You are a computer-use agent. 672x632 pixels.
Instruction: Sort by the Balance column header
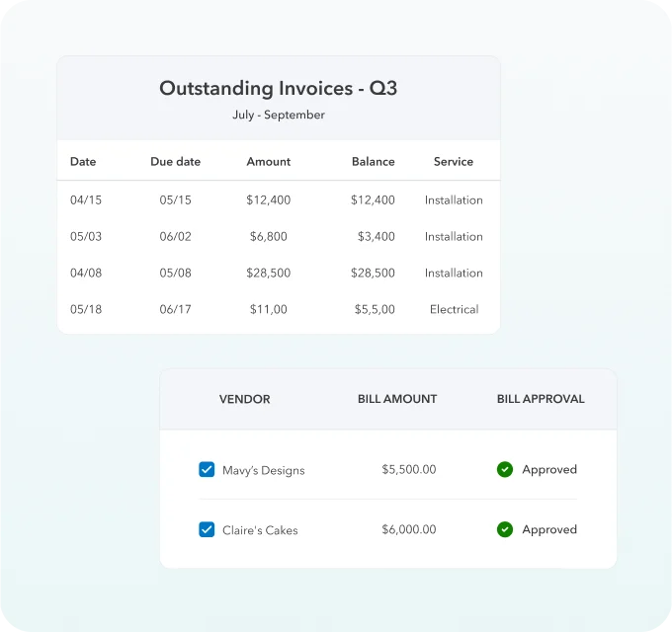374,161
